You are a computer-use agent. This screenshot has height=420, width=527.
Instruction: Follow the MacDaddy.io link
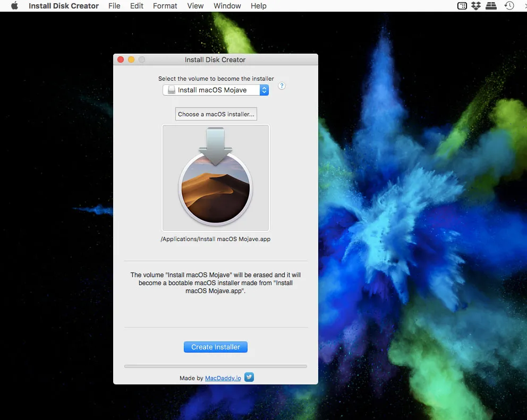pos(223,378)
